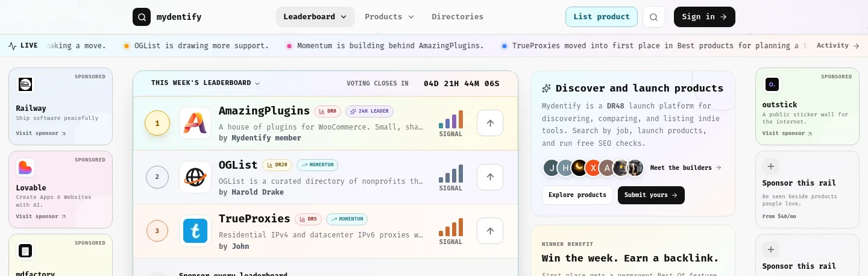This screenshot has width=868, height=276.
Task: Upvote AmazingPlugins with the arrow button
Action: pyautogui.click(x=490, y=123)
